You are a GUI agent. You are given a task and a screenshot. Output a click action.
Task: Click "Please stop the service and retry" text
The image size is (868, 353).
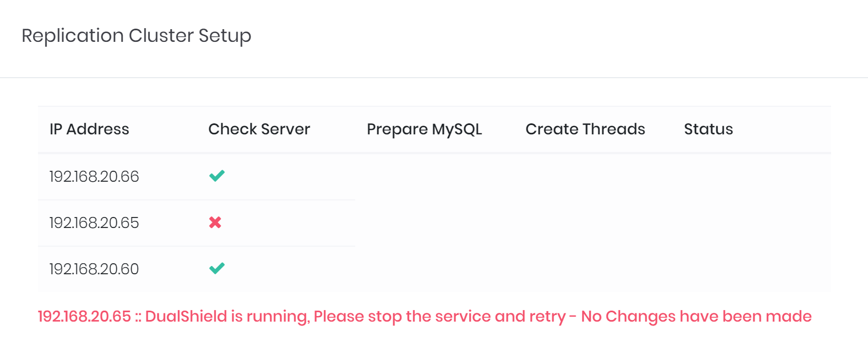coord(440,317)
